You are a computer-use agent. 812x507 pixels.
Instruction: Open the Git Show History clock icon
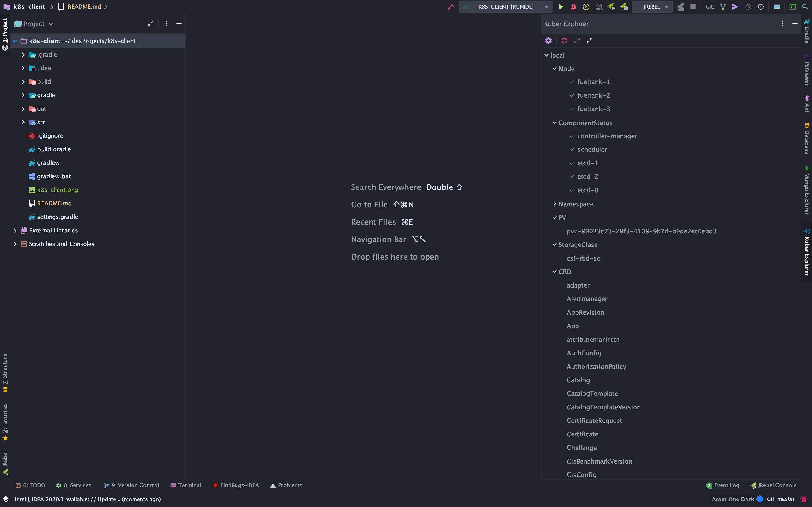[748, 7]
